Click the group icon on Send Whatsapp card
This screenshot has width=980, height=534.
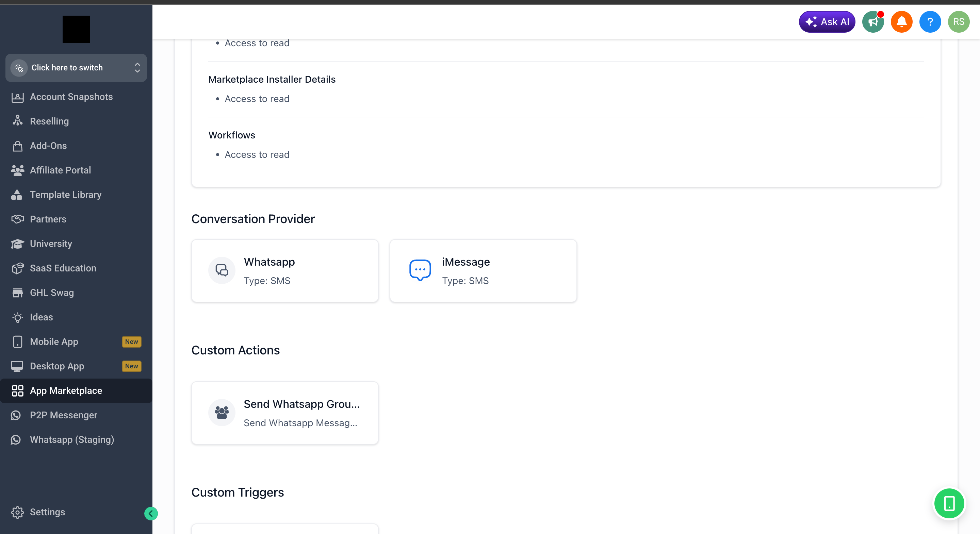(222, 413)
